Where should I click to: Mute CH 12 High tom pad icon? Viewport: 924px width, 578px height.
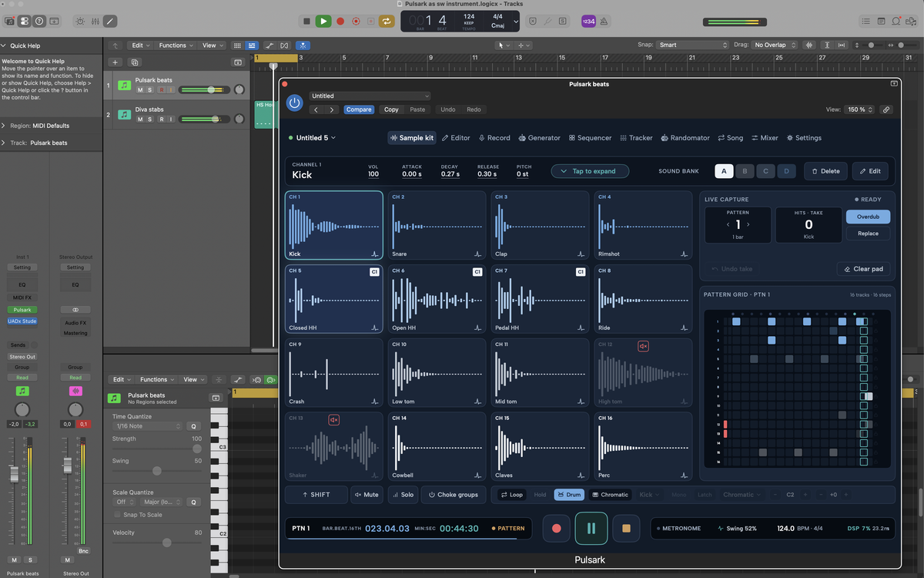(x=643, y=346)
